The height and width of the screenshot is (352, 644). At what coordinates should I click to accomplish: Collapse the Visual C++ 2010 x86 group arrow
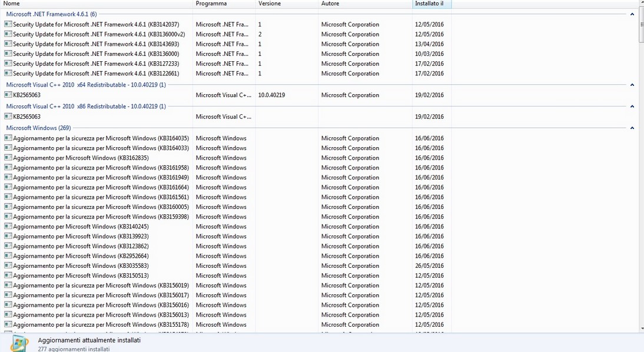(632, 107)
